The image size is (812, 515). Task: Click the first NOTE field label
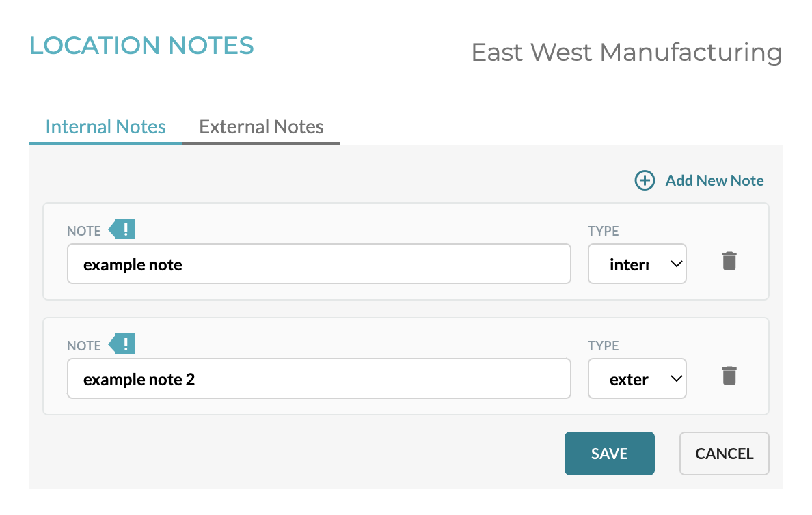pos(84,231)
